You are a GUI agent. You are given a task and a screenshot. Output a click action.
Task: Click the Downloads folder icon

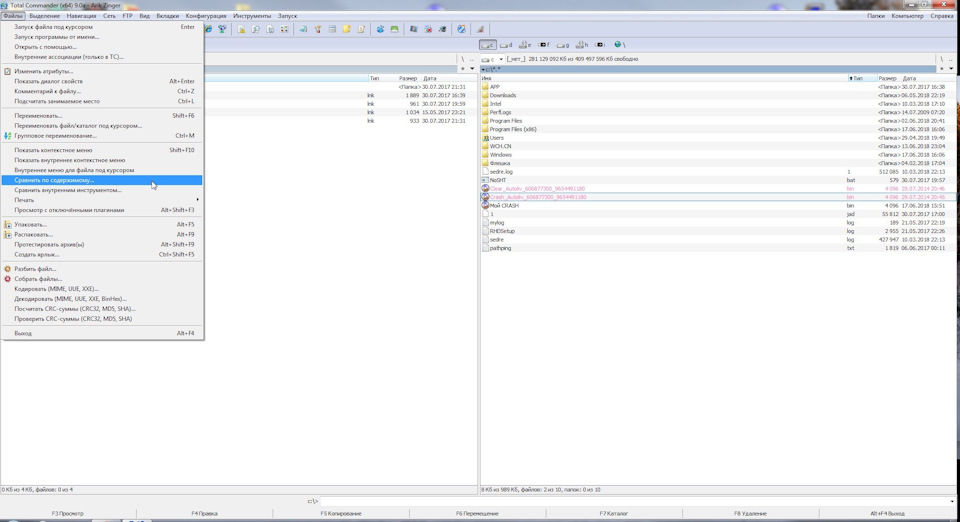[485, 95]
